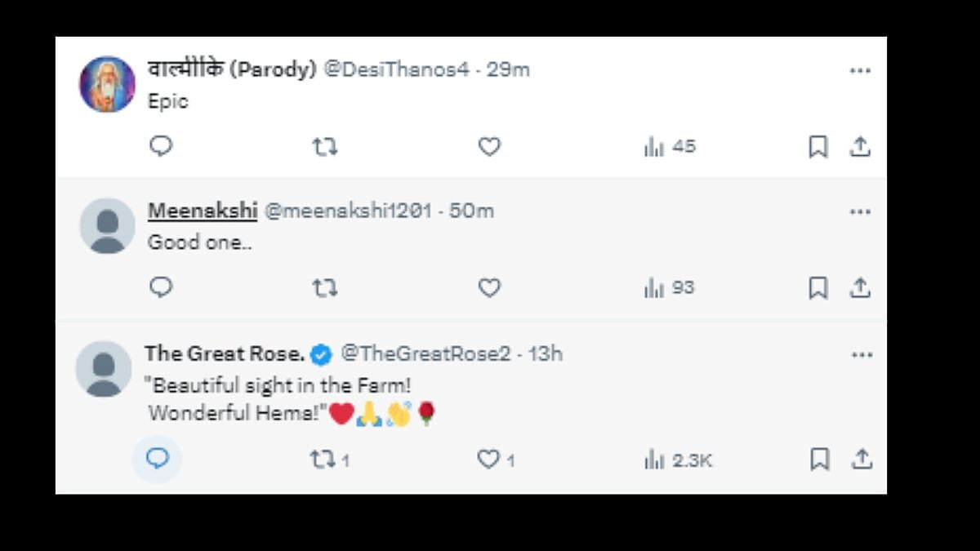Open @TheGreatRose2 handle link
980x551 pixels.
[425, 353]
